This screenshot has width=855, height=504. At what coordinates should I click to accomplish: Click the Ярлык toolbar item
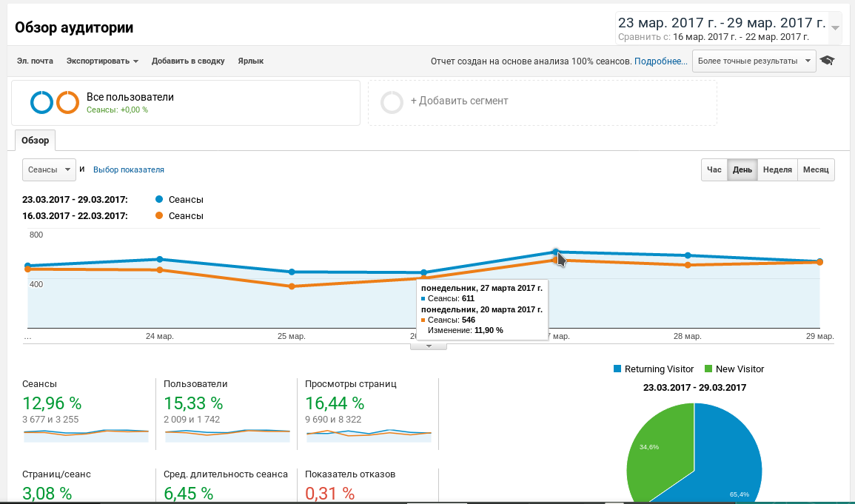point(250,61)
